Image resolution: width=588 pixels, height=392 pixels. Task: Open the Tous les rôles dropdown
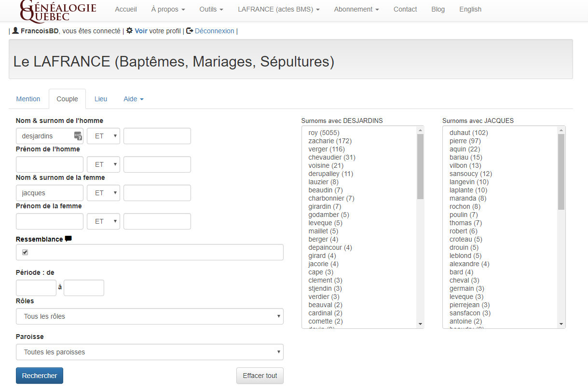click(x=150, y=316)
